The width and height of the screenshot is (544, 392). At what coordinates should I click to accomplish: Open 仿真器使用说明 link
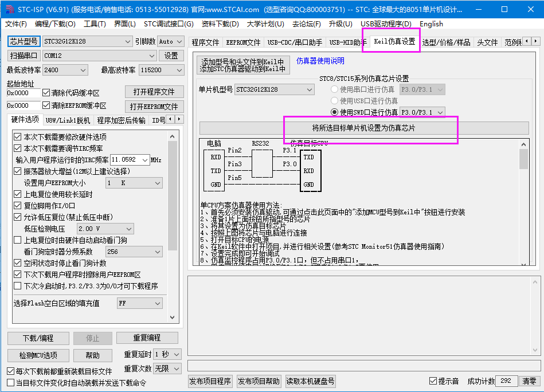[x=320, y=61]
